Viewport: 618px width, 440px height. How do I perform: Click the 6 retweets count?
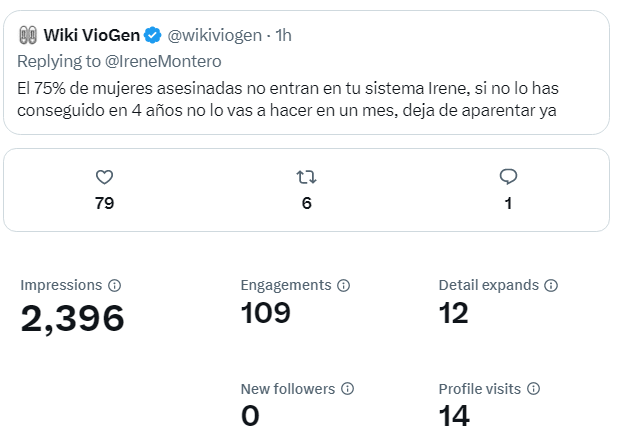[306, 203]
